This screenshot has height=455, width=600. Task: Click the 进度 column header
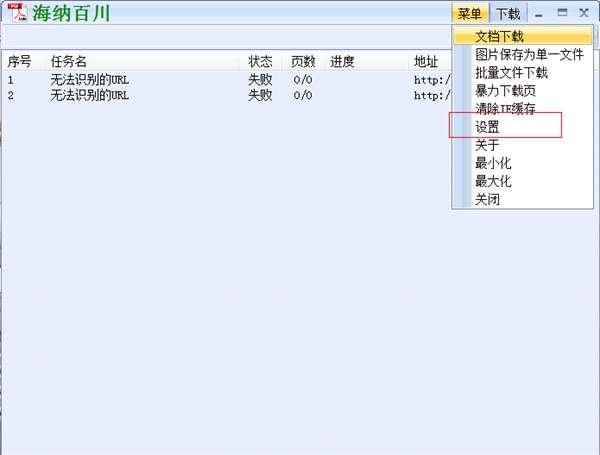click(x=342, y=61)
